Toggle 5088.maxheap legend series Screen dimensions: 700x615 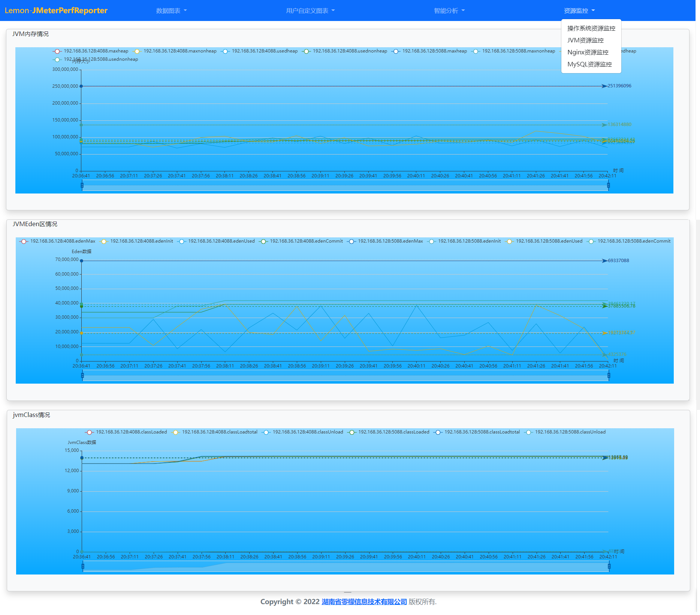(x=429, y=51)
